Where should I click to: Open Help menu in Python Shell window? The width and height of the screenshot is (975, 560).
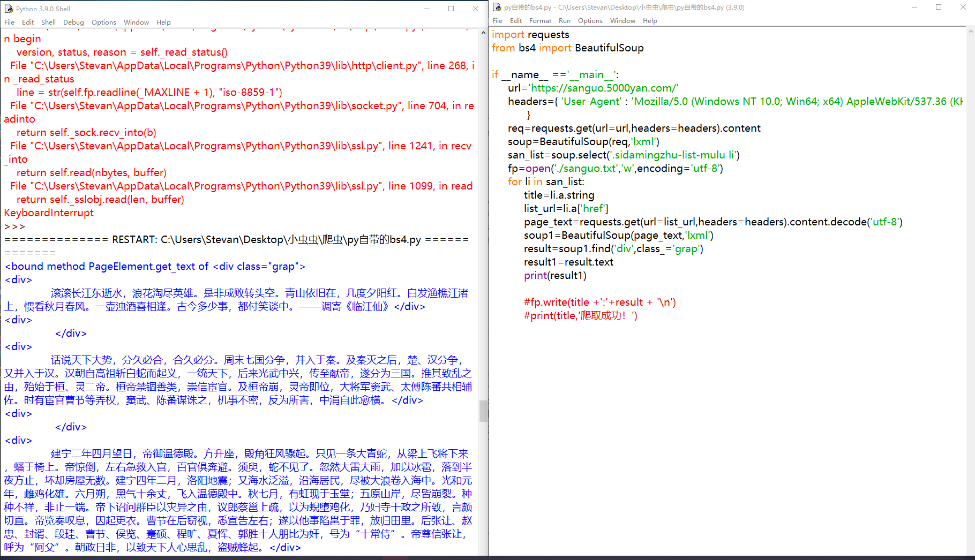163,22
